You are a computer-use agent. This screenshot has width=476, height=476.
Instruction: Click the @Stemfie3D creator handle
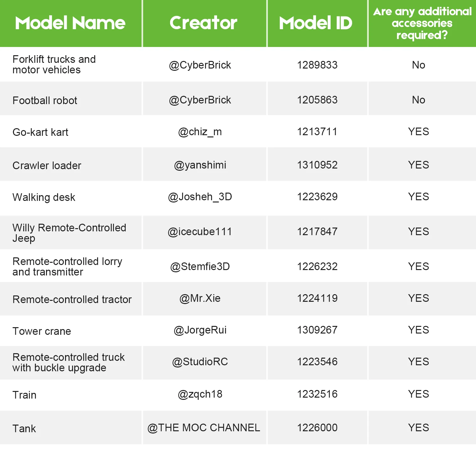[x=200, y=267]
